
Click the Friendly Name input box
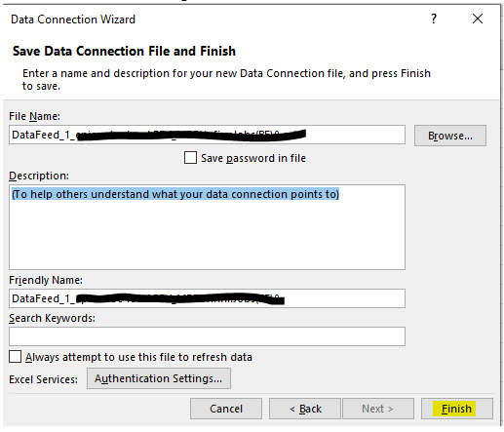[x=207, y=298]
